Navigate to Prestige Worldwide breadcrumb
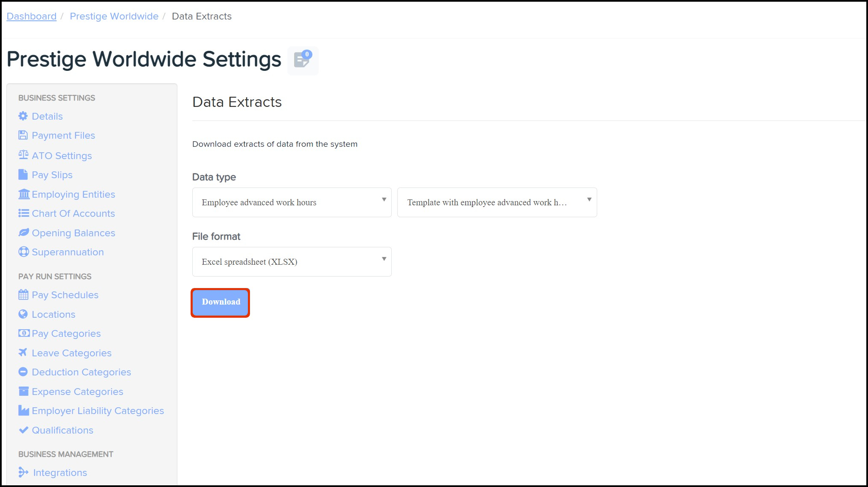The height and width of the screenshot is (487, 868). 114,16
